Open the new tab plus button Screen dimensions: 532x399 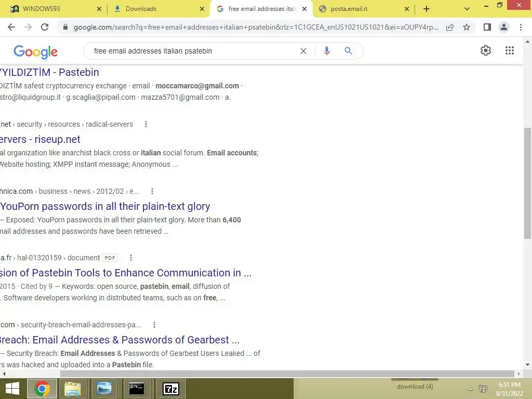click(x=427, y=9)
